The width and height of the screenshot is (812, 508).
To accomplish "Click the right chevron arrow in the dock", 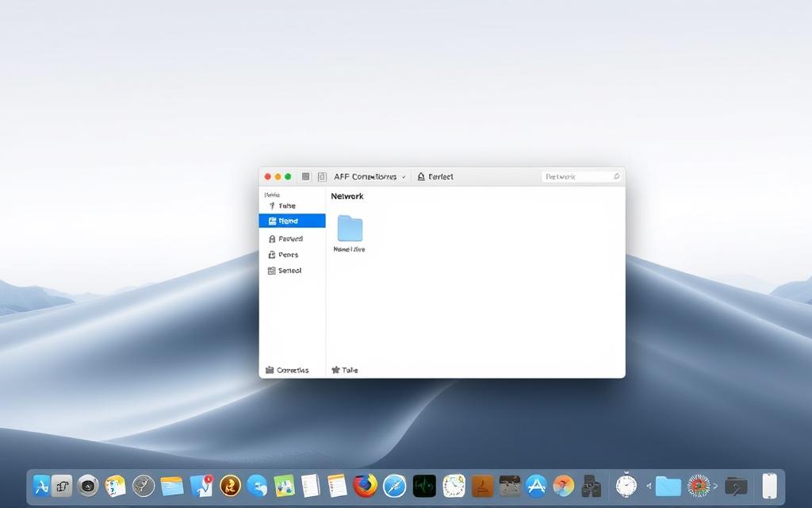I will 715,486.
